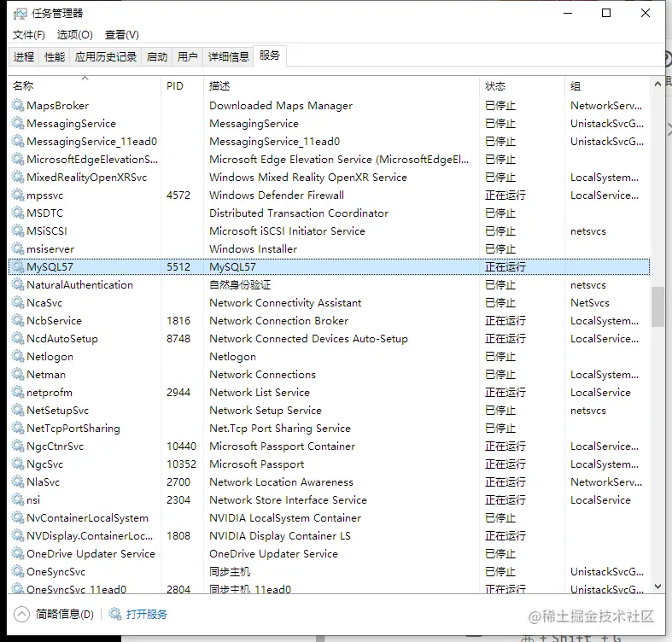Click the gear icon beside NaturalAuthentication
Viewport: 672px width, 642px height.
[18, 285]
